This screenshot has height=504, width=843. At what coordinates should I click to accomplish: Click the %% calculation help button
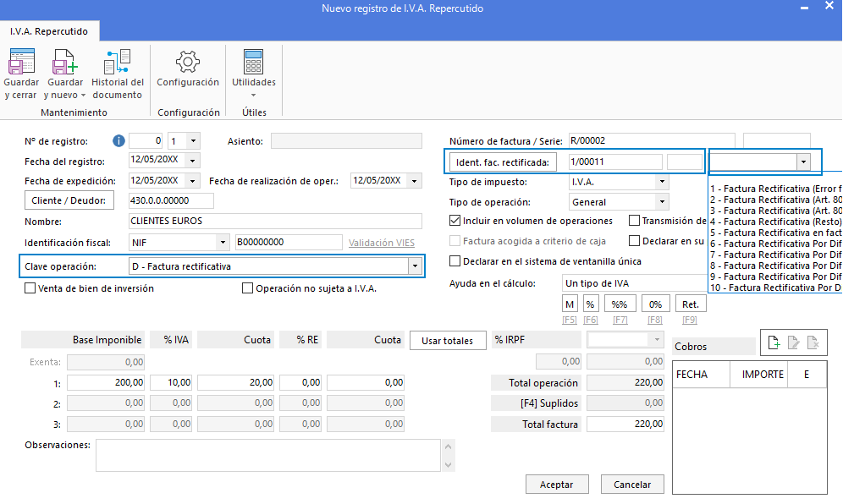(x=620, y=304)
